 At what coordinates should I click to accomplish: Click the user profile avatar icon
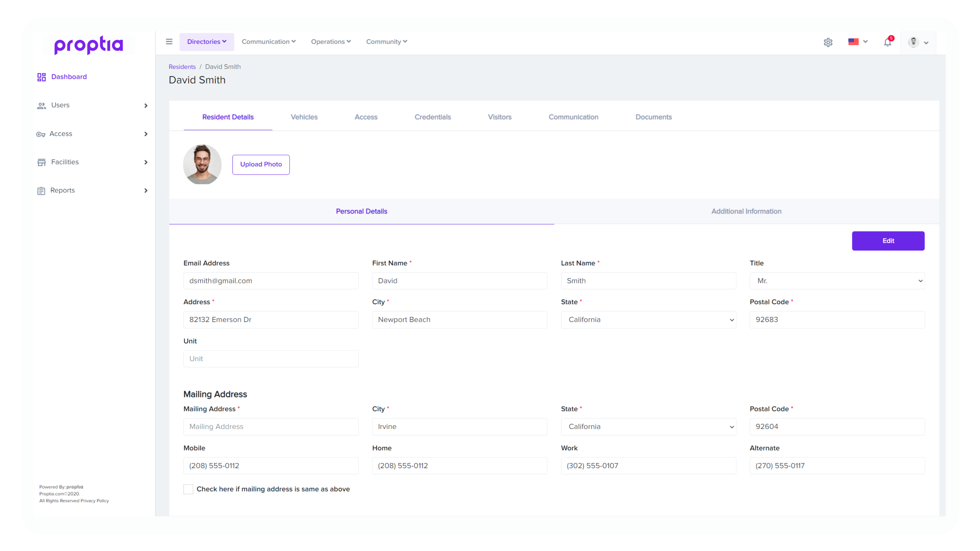click(913, 42)
